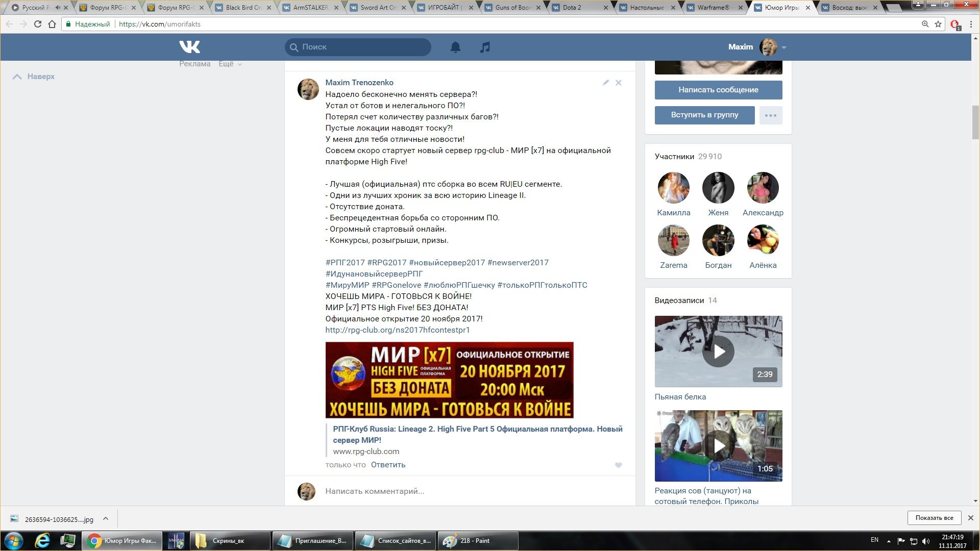This screenshot has height=551, width=980.
Task: Reload page with refresh icon
Action: click(37, 24)
